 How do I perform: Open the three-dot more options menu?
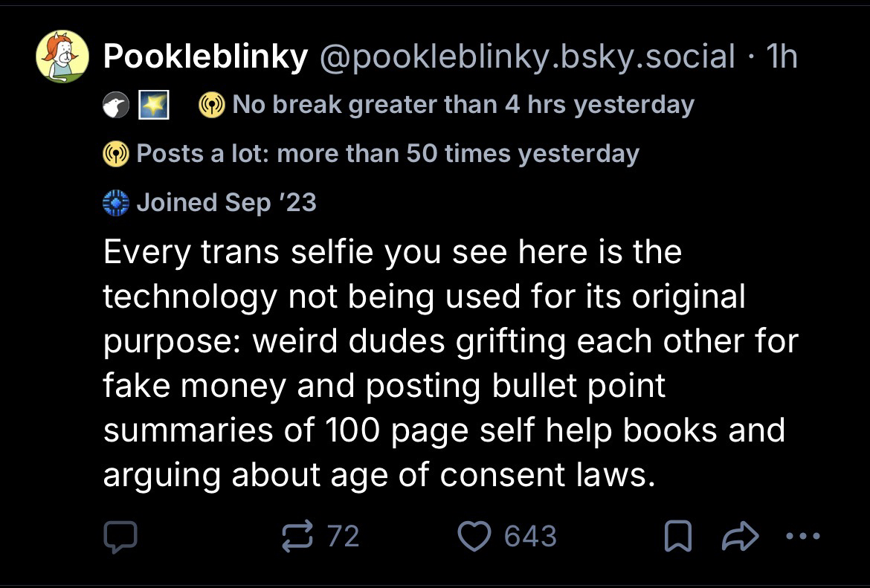click(x=804, y=536)
